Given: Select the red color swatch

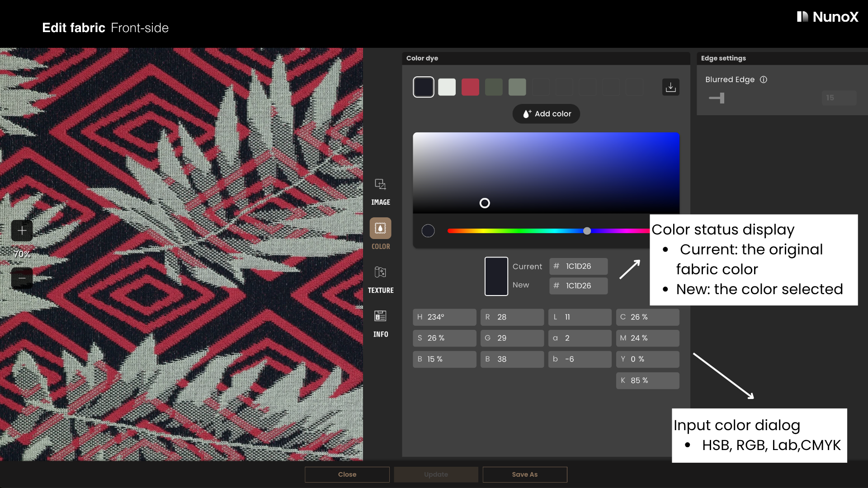Looking at the screenshot, I should (x=471, y=87).
